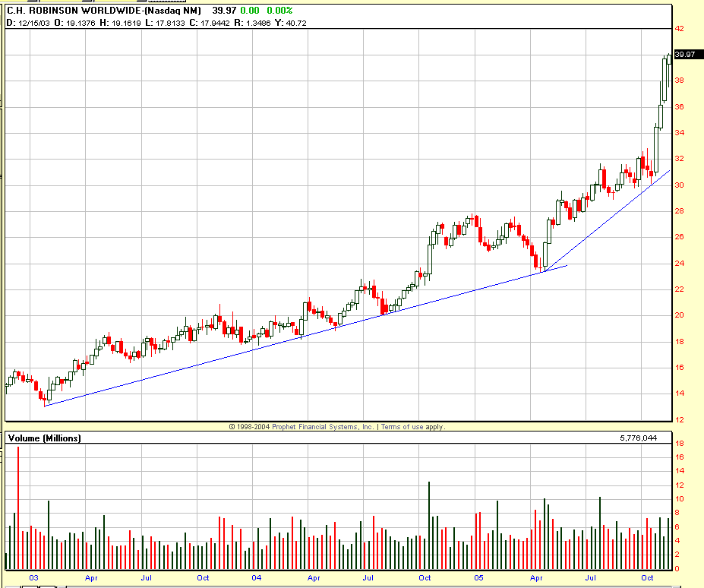Click the 32 price axis label
The height and width of the screenshot is (588, 704).
pyautogui.click(x=679, y=159)
